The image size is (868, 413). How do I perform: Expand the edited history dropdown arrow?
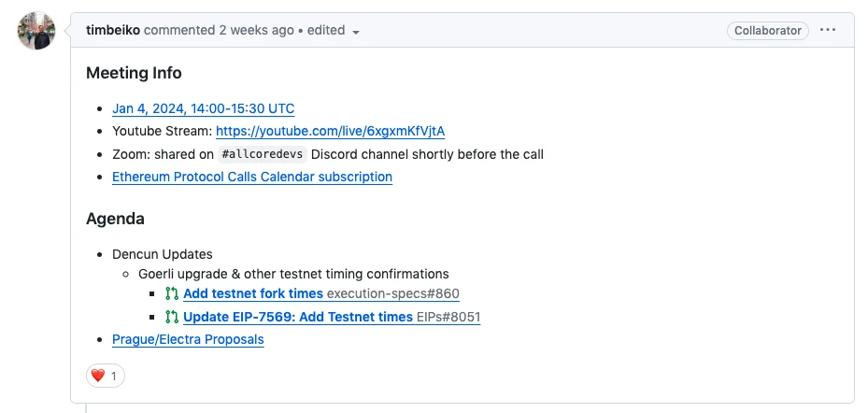(x=356, y=32)
